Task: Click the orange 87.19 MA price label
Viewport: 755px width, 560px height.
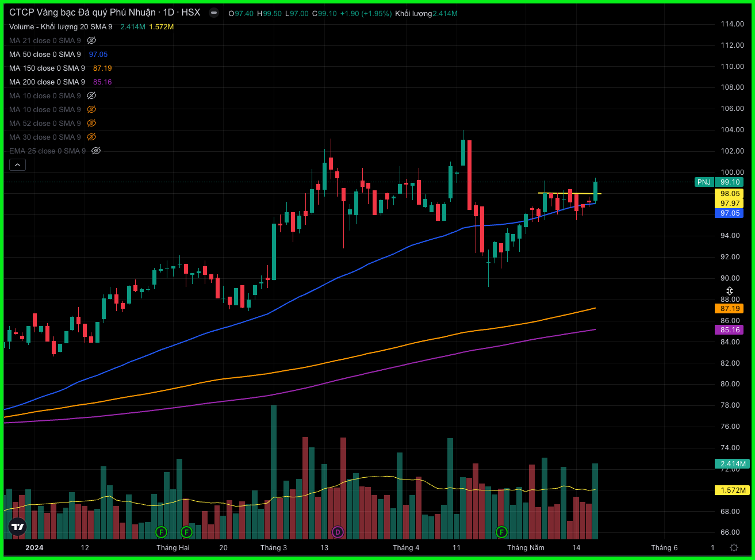Action: point(730,309)
